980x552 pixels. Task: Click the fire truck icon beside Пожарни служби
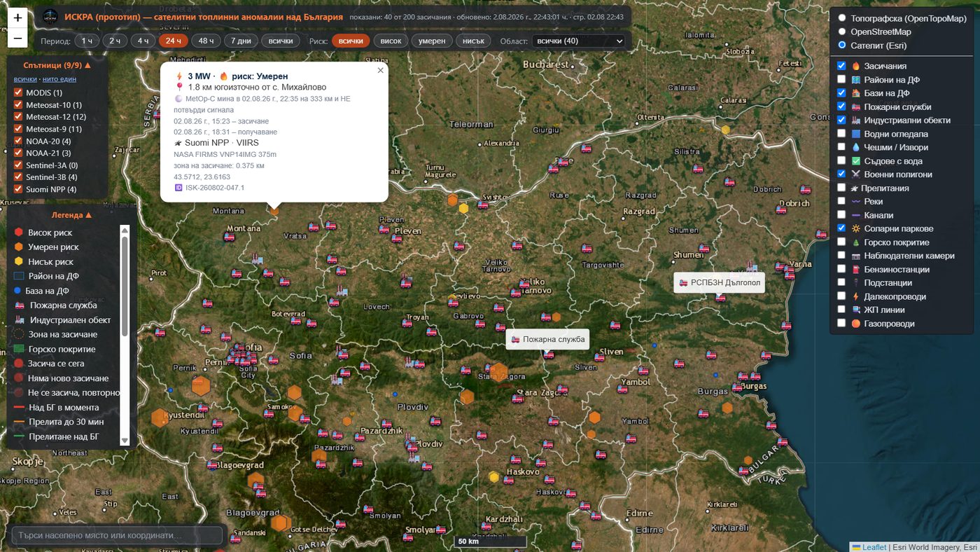point(855,107)
